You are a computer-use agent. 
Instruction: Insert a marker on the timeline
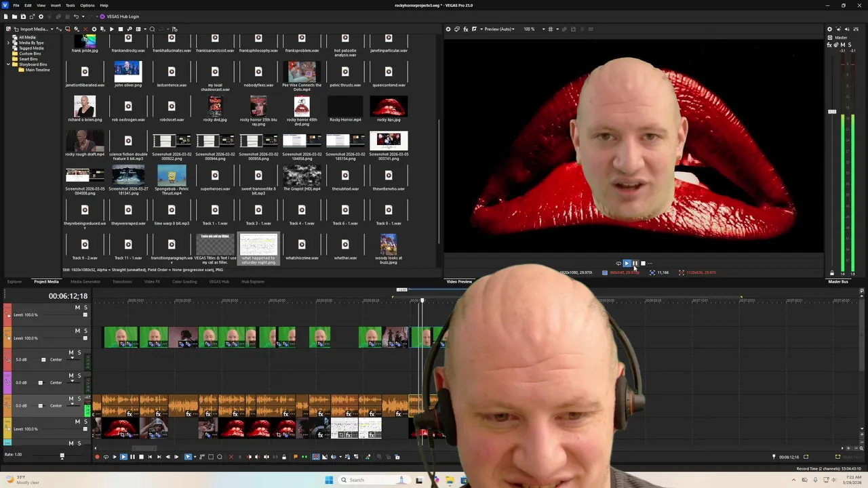[x=296, y=457]
